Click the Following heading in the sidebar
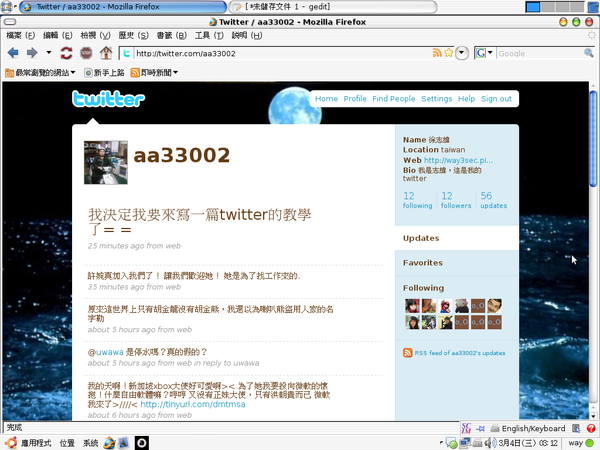This screenshot has height=450, width=600. click(423, 288)
